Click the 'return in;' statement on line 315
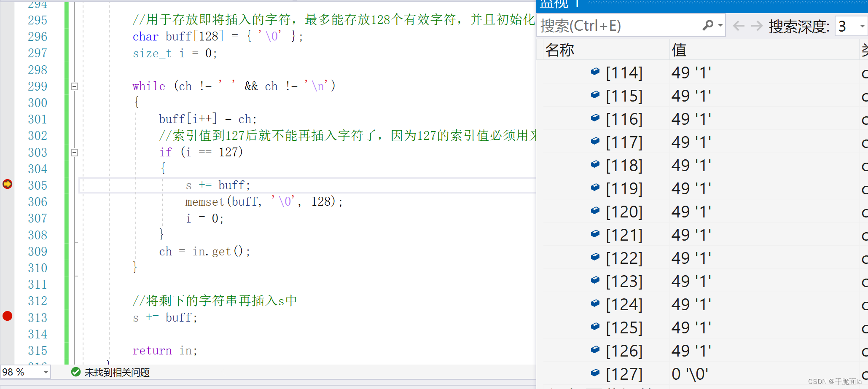Image resolution: width=868 pixels, height=389 pixels. pyautogui.click(x=165, y=351)
